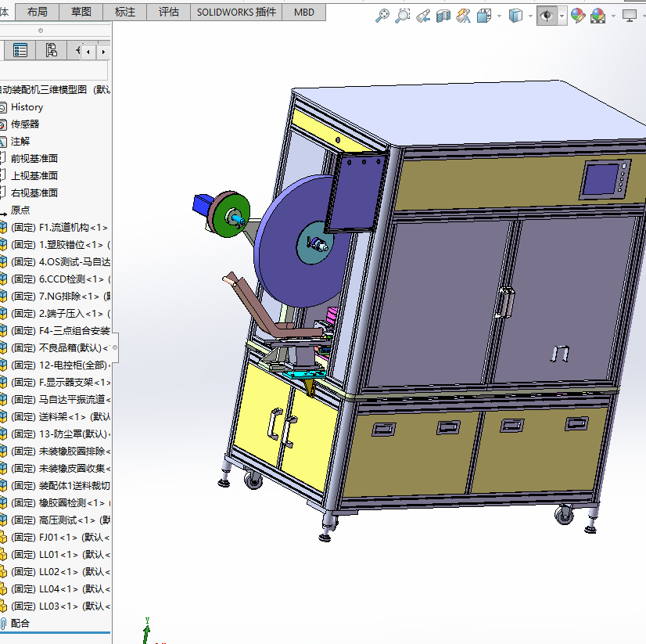Open the dropdown arrow beside Hide/Show Items
Viewport: 646px width, 644px height.
[x=562, y=16]
